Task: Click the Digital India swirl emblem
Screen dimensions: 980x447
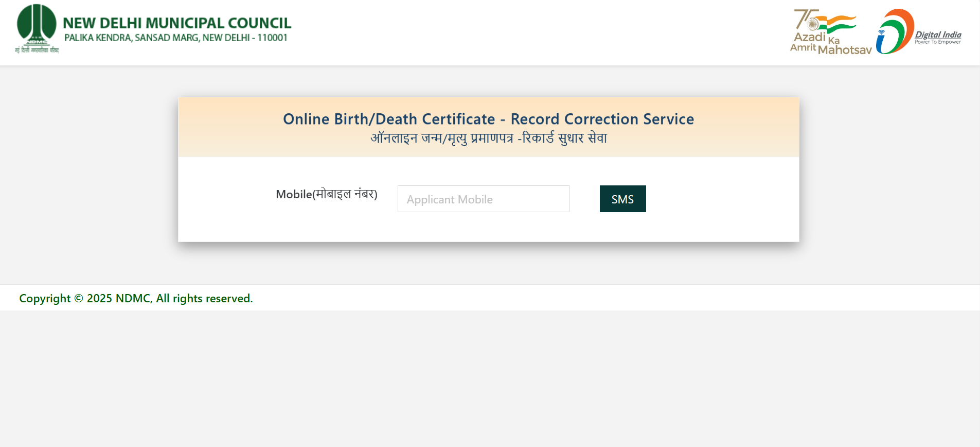Action: 895,31
